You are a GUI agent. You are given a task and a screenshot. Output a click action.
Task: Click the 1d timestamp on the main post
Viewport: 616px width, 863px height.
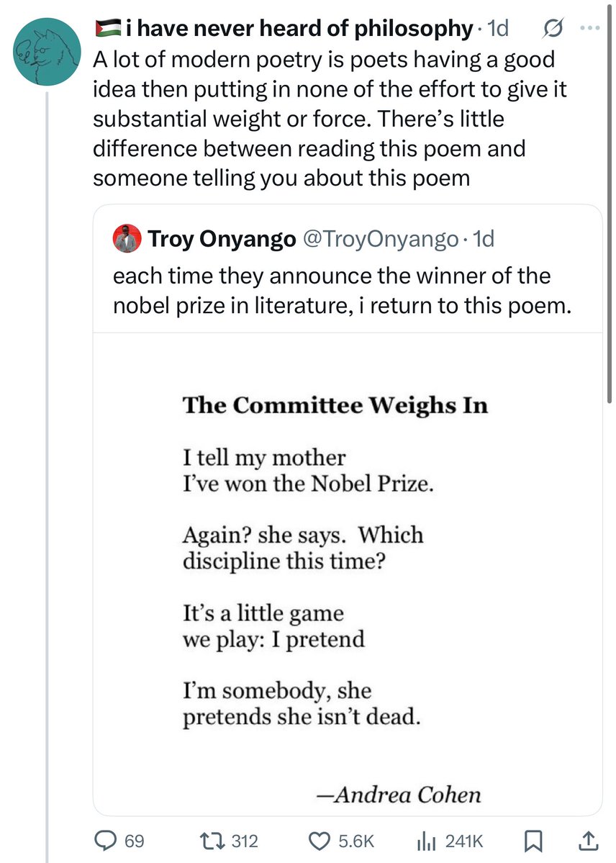[x=498, y=28]
